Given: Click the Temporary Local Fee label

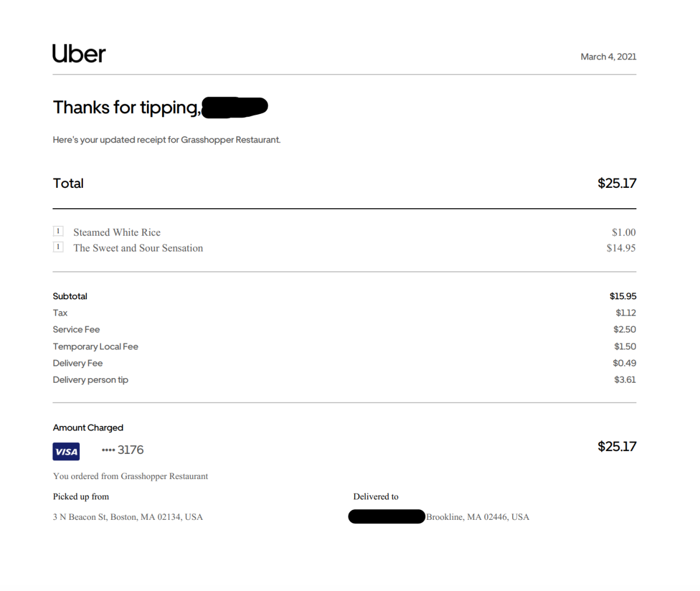Looking at the screenshot, I should click(x=95, y=347).
